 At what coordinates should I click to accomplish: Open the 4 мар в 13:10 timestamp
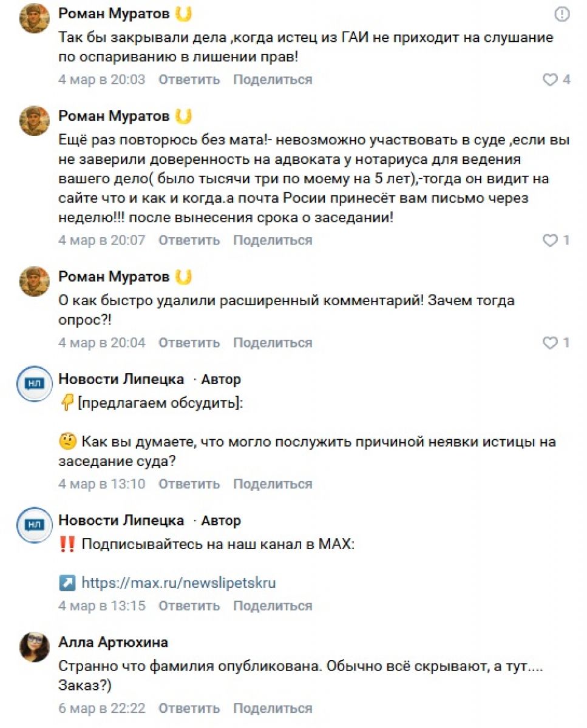[x=101, y=484]
